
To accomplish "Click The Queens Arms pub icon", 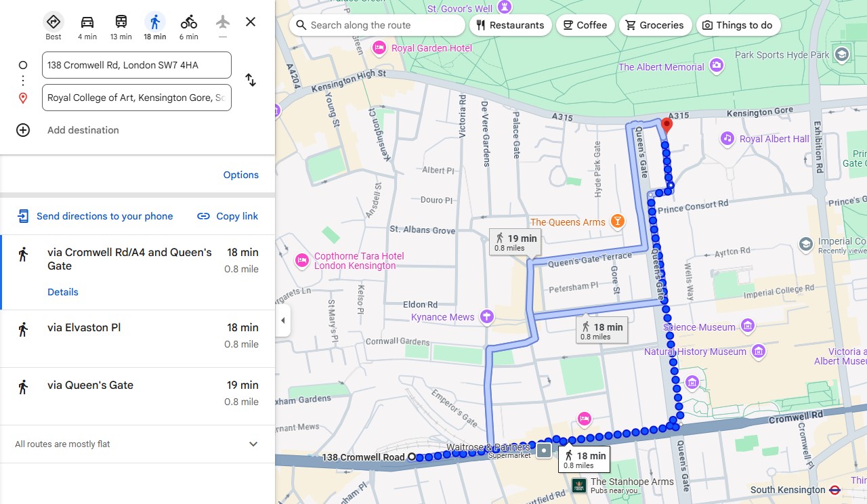I will click(x=616, y=221).
